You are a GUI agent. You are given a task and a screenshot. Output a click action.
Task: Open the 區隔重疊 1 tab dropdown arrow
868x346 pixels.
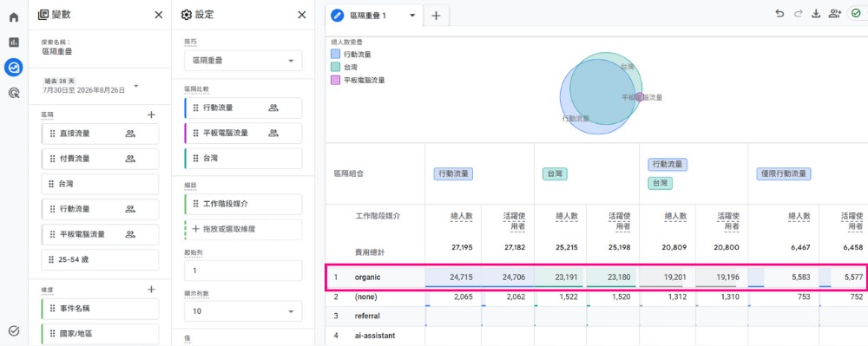click(x=411, y=16)
